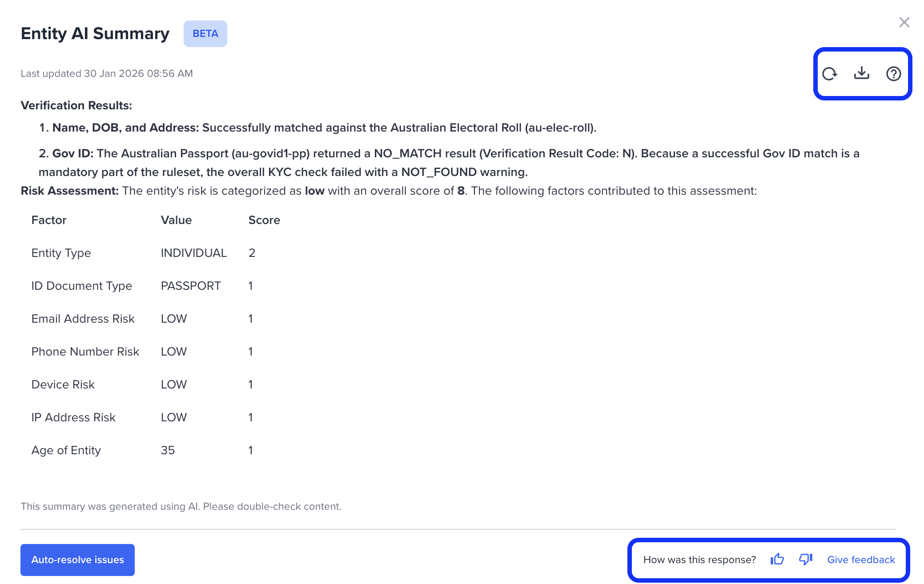Select the Factor column header
Viewport: 924px width, 584px height.
(x=49, y=220)
